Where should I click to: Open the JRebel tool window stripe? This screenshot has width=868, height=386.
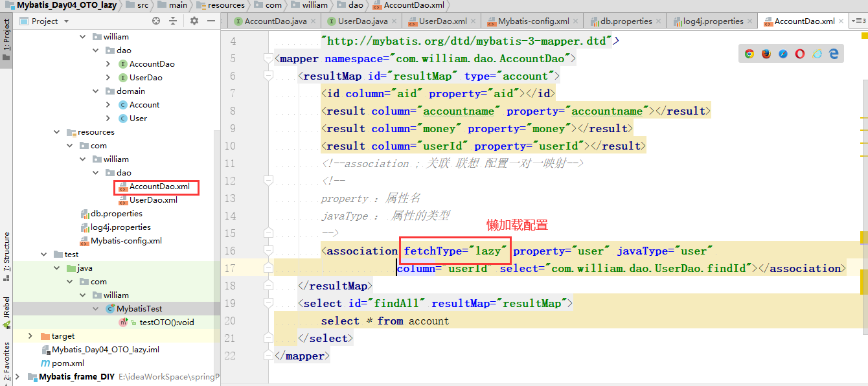click(x=6, y=313)
